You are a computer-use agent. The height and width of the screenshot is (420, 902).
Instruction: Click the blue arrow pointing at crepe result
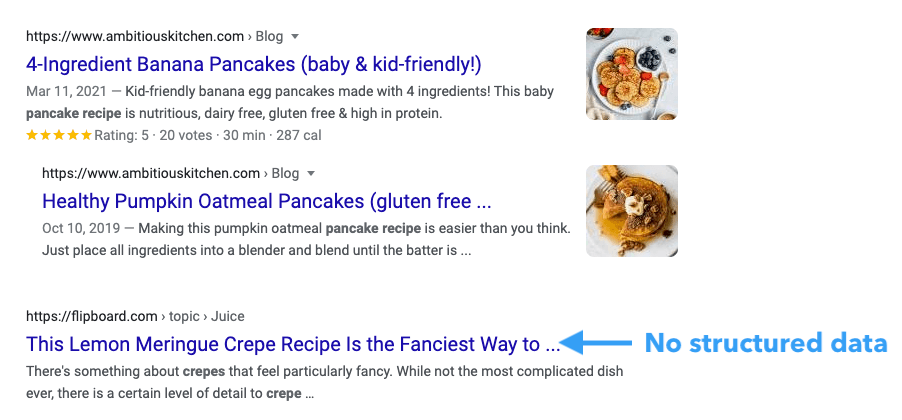(x=595, y=343)
